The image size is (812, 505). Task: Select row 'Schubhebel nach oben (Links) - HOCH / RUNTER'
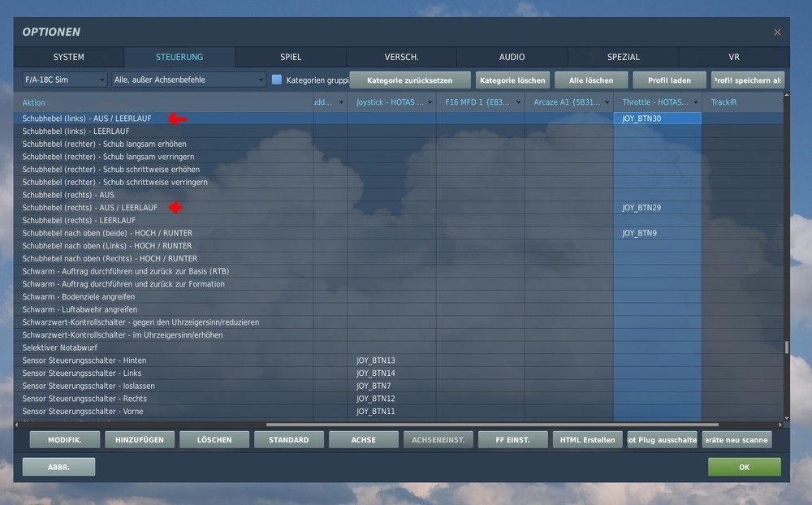[398, 246]
